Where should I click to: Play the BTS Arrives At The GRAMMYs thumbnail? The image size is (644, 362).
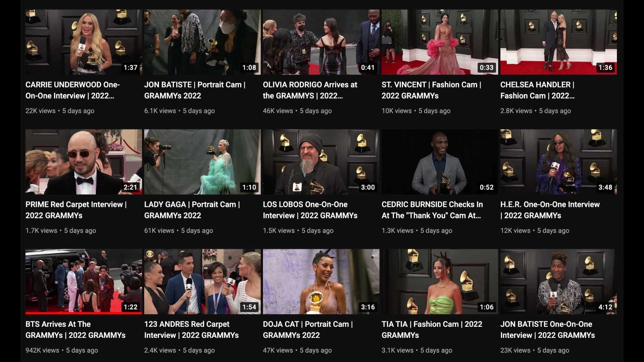[x=84, y=282]
